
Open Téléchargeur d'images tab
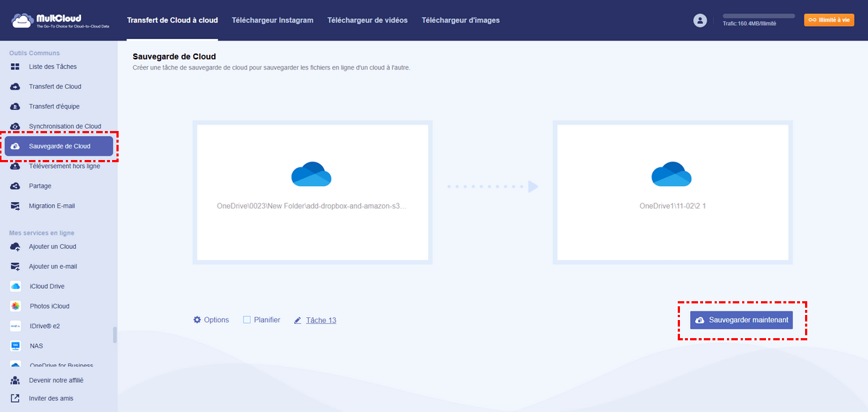(461, 20)
